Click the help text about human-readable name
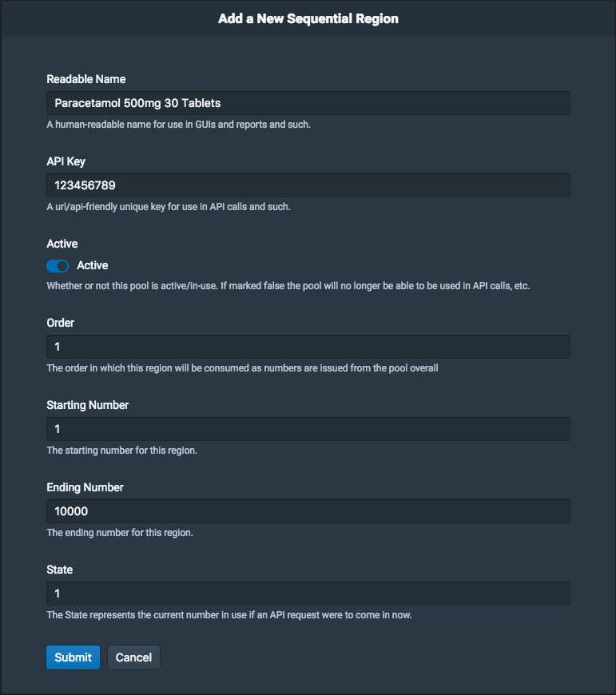 pyautogui.click(x=178, y=125)
